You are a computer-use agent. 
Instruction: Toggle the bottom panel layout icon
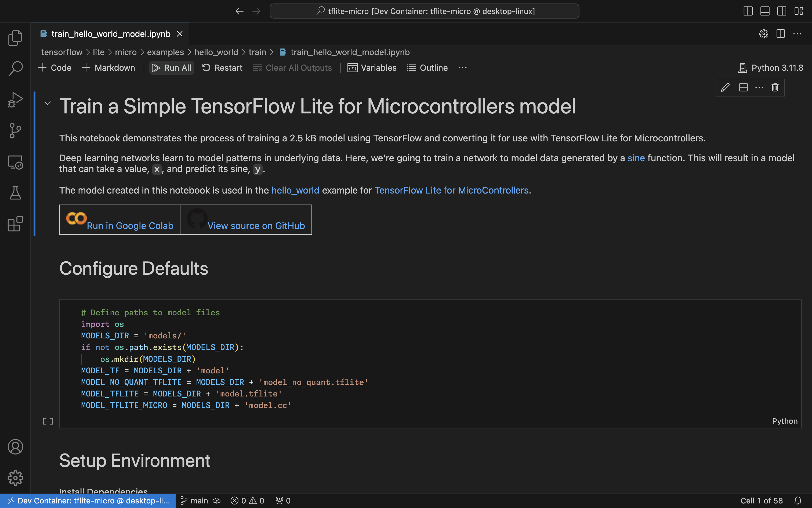[x=765, y=11]
